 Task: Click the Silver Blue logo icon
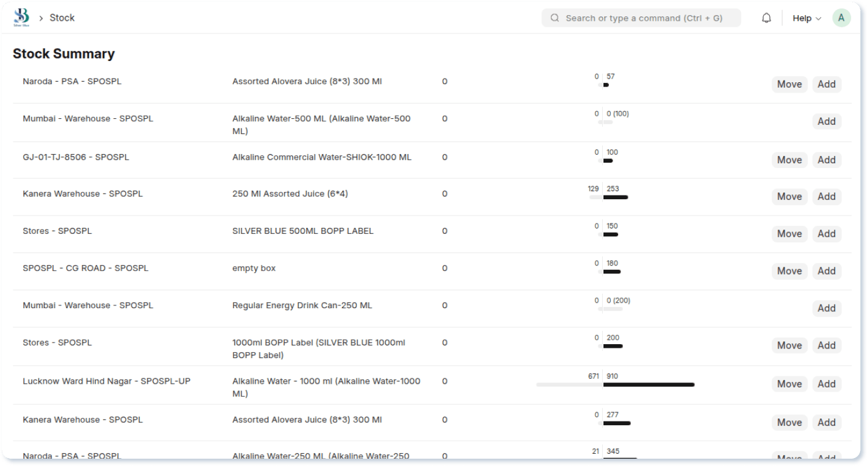tap(21, 18)
